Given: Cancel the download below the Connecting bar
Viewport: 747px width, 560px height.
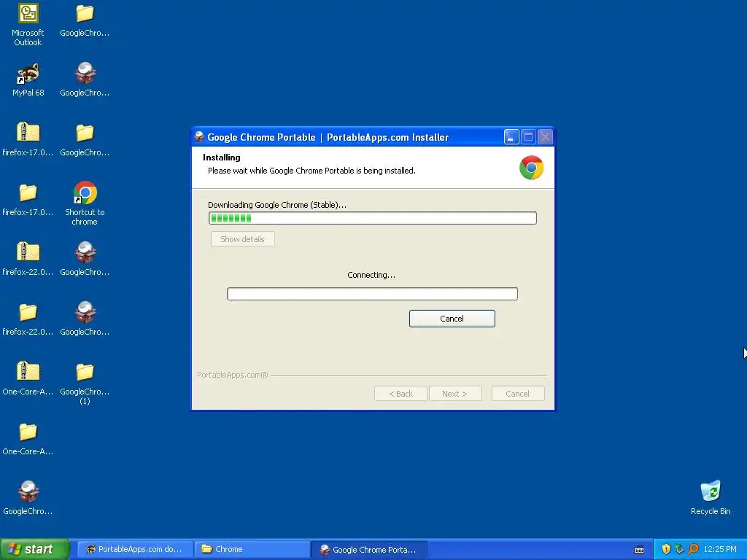Looking at the screenshot, I should (x=452, y=319).
